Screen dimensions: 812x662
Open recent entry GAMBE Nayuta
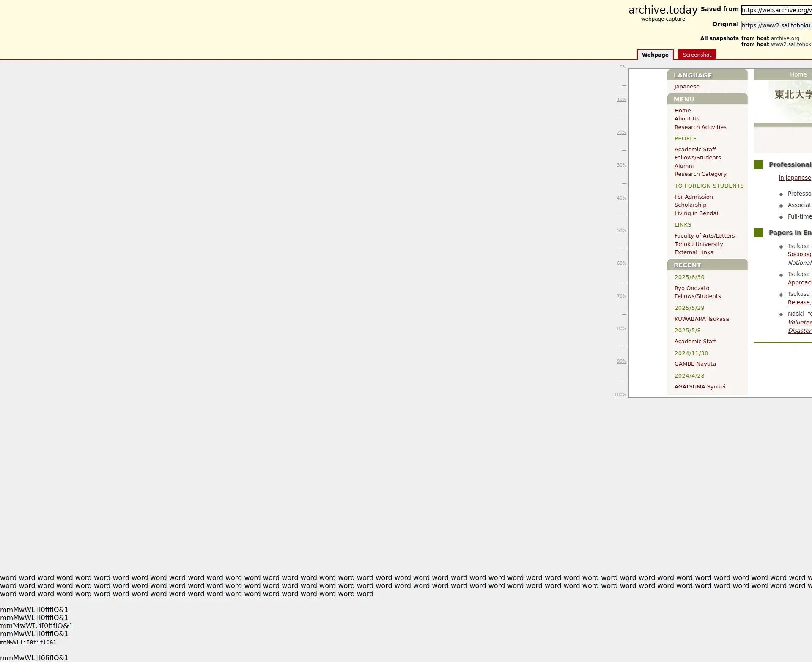[x=695, y=364]
